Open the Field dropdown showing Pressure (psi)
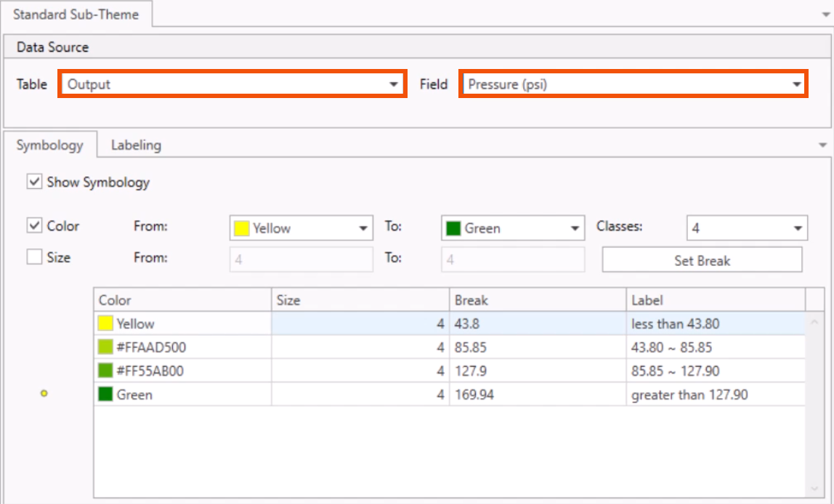The width and height of the screenshot is (834, 504). pos(632,84)
